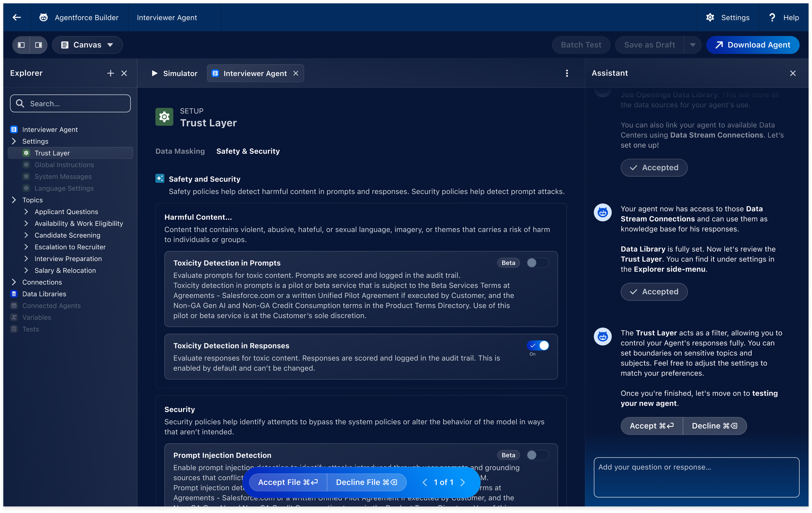The image size is (812, 513).
Task: Click the Accepted chip under Data Stream message
Action: pos(654,168)
